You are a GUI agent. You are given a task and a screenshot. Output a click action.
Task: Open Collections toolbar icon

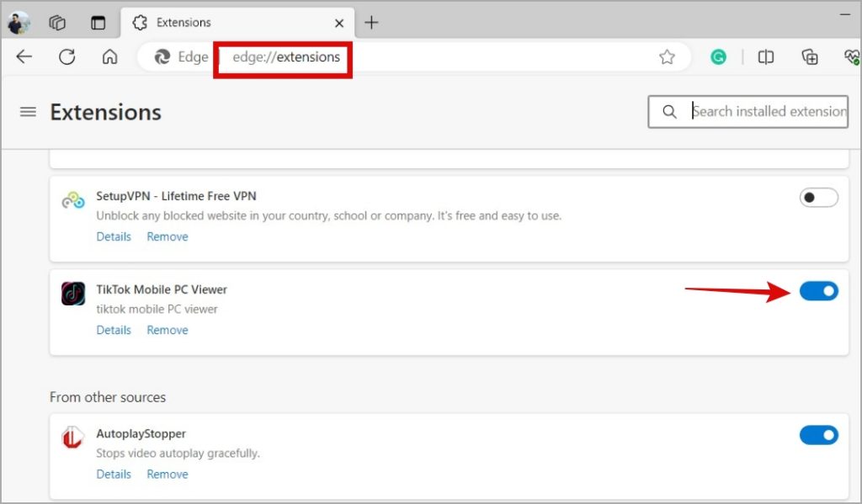[810, 56]
